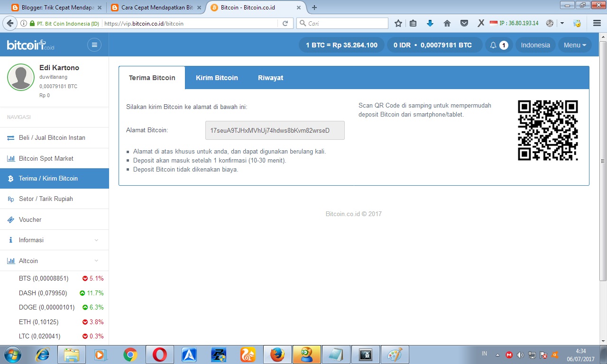Switch to Cara Cepat Mendapatkan browser tab
Image resolution: width=607 pixels, height=364 pixels.
pos(156,8)
